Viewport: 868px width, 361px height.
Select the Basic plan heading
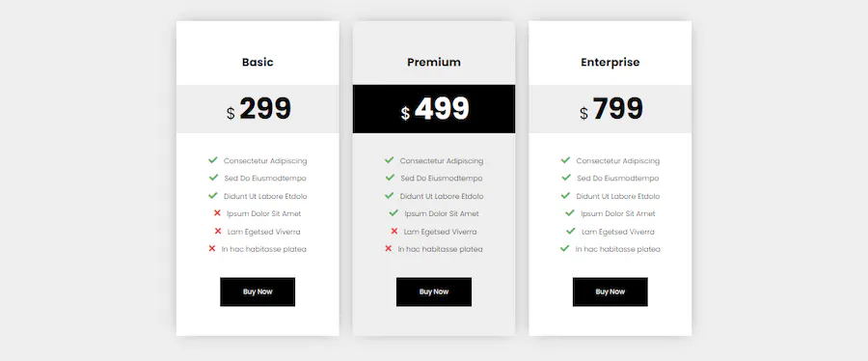tap(258, 62)
